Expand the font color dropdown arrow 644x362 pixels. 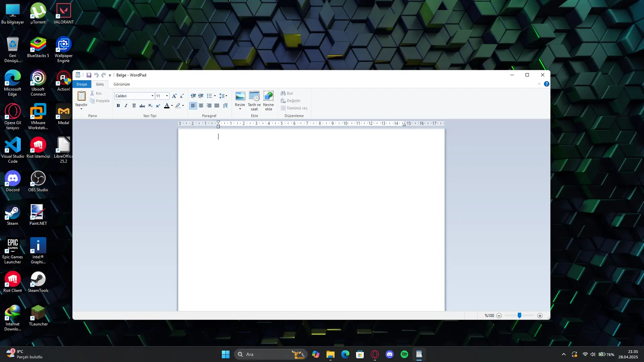(x=172, y=106)
